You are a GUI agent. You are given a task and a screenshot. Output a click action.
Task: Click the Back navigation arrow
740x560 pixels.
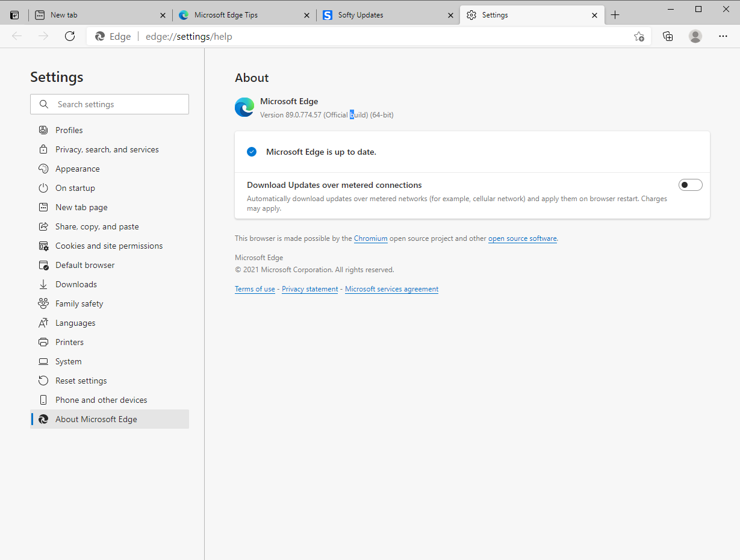click(17, 36)
